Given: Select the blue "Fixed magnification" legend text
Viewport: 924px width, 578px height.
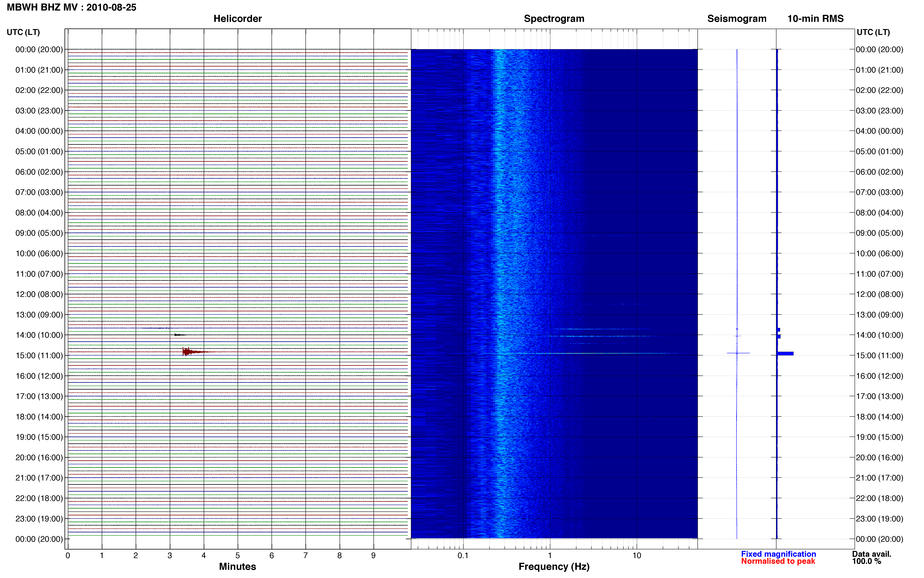Looking at the screenshot, I should [778, 554].
